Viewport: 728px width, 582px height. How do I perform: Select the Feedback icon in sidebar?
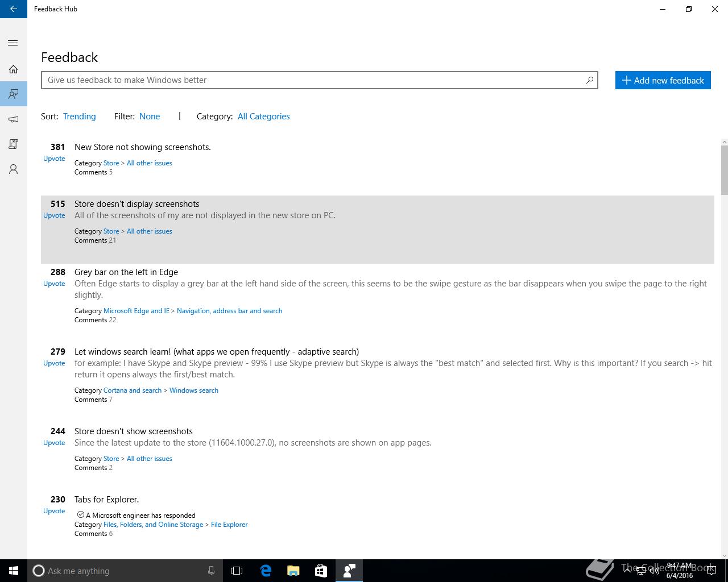(14, 94)
